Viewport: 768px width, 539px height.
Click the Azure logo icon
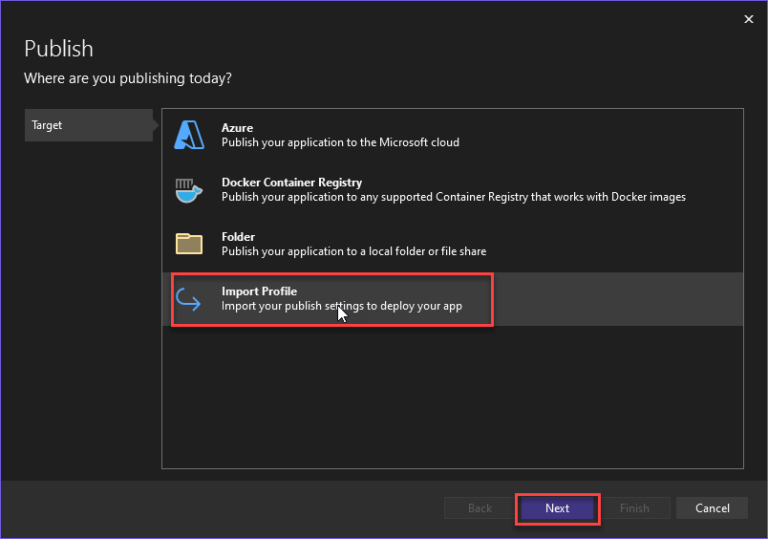pos(189,135)
